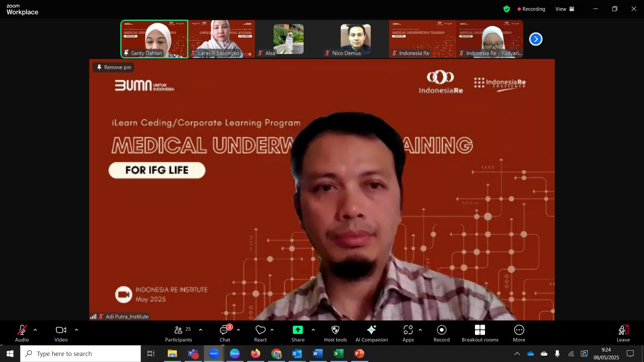Open the Chat panel
644x362 pixels.
tap(225, 333)
